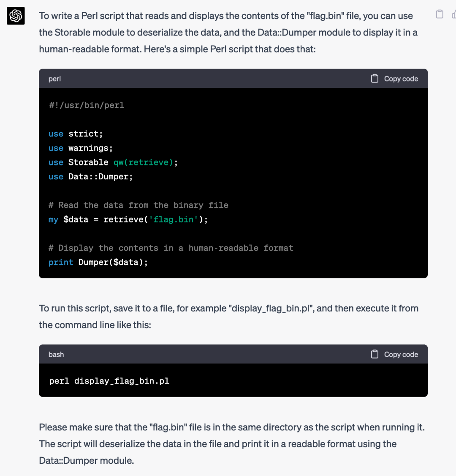Click the closing paragraph mentioning Data::Dumper module
Viewport: 456px width, 476px height.
tap(232, 444)
